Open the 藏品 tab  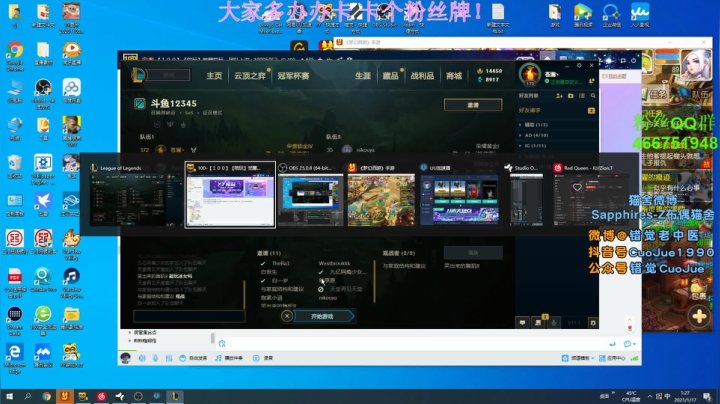click(x=391, y=76)
